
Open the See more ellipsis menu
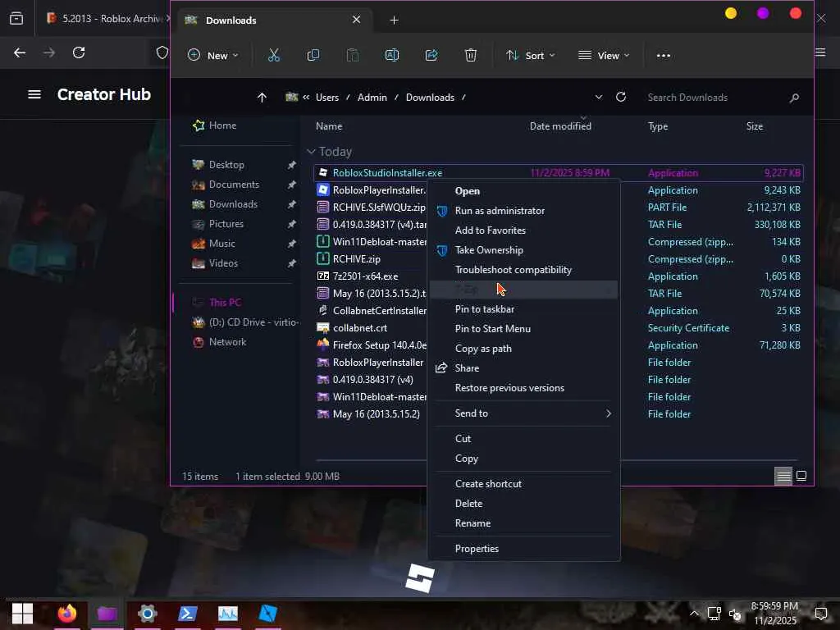coord(663,55)
